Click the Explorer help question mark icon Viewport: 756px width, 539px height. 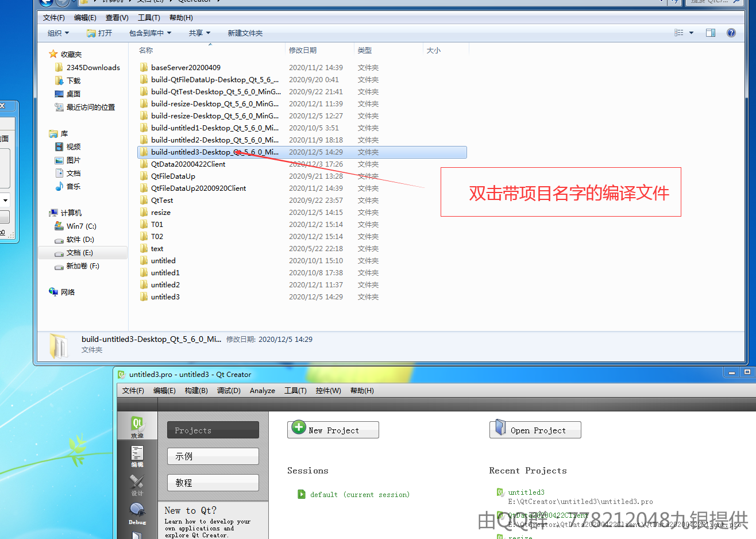[731, 33]
